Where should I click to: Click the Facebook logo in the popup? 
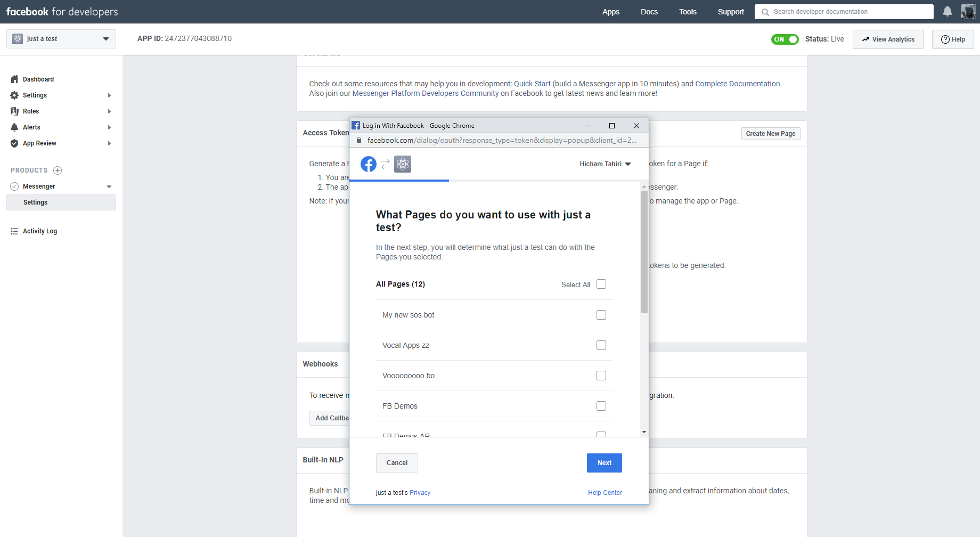pyautogui.click(x=369, y=164)
